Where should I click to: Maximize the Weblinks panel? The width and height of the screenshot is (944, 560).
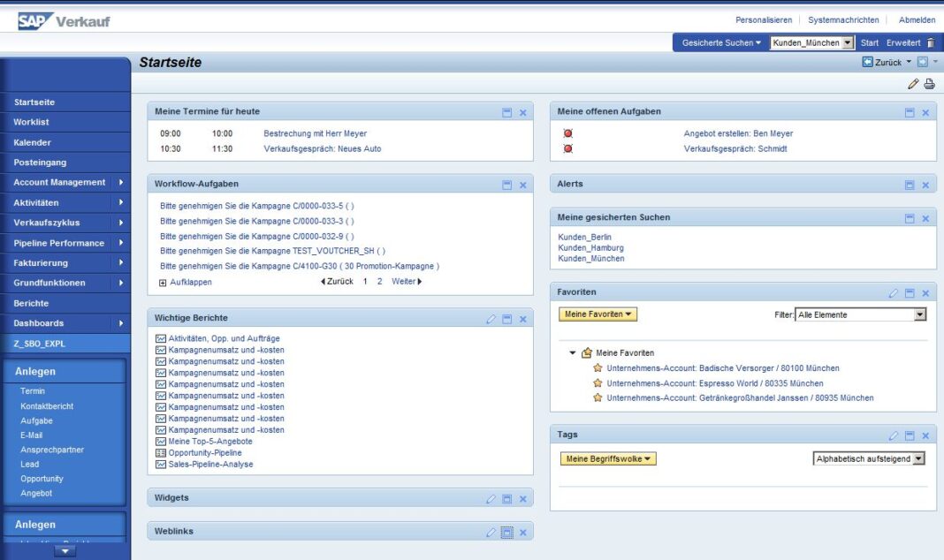click(507, 533)
